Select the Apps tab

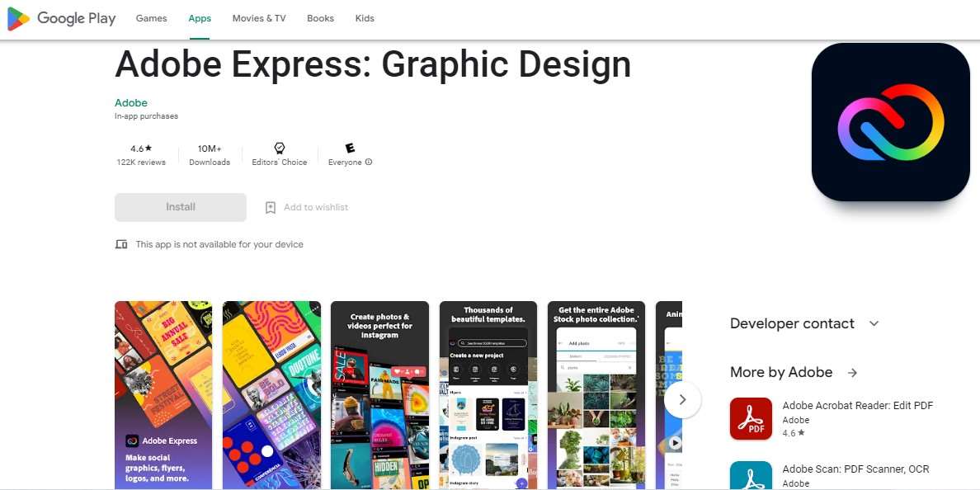tap(200, 18)
